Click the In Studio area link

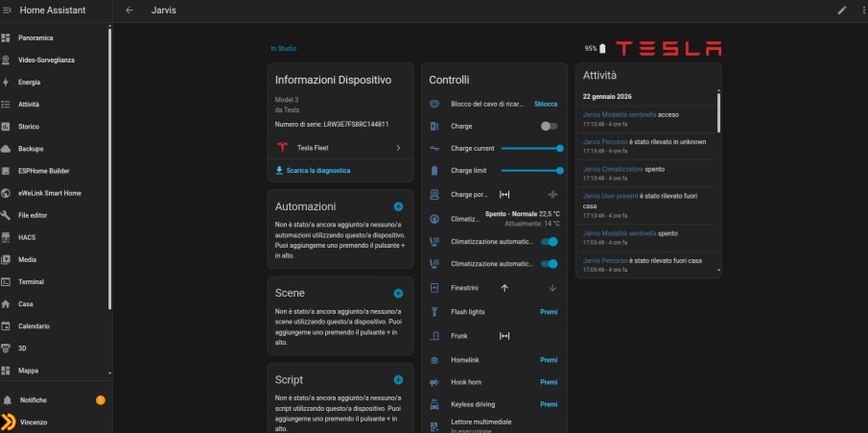click(284, 49)
